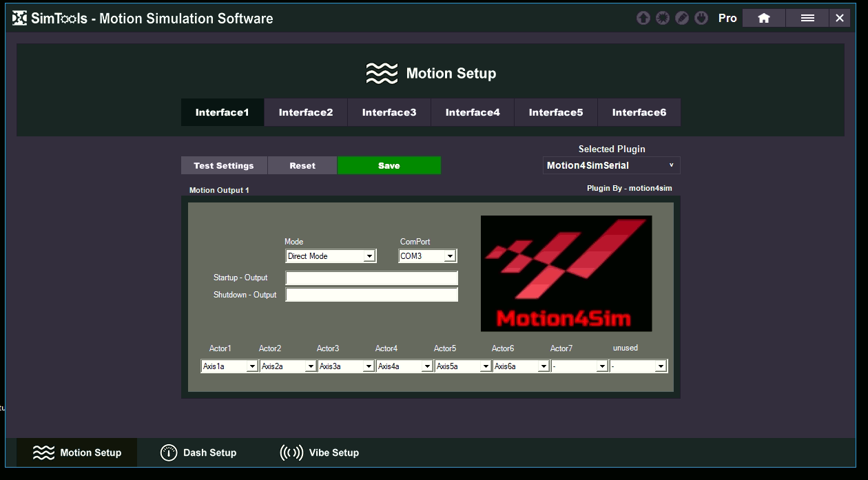Open the Mode dropdown

click(331, 256)
